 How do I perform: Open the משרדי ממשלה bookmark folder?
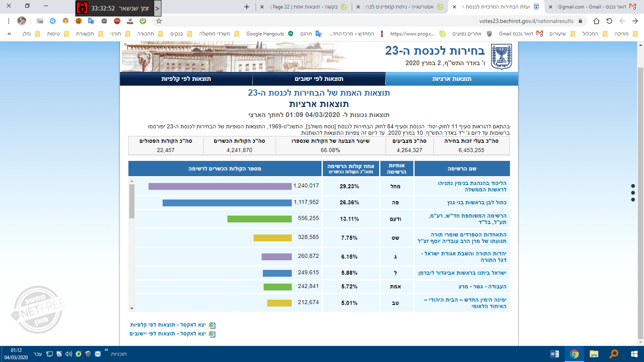pyautogui.click(x=219, y=34)
